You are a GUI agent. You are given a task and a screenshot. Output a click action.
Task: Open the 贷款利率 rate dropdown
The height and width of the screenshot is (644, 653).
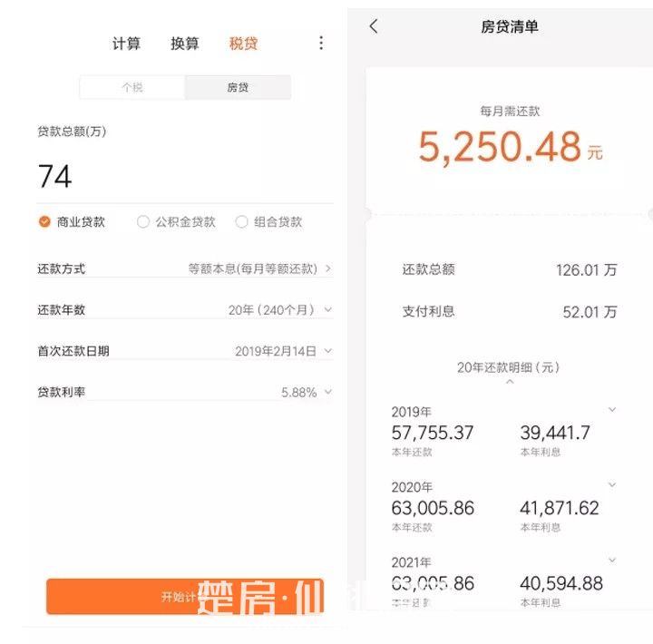[x=327, y=392]
